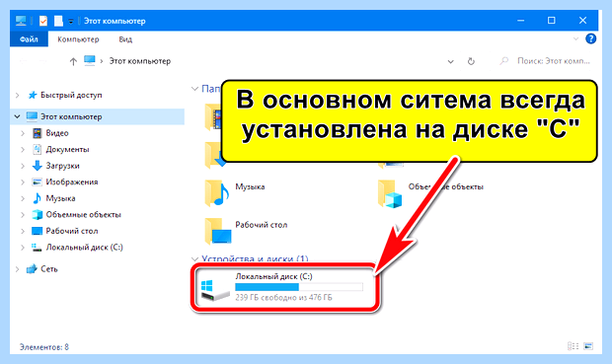Open Видео in the sidebar
The image size is (612, 364).
point(50,133)
